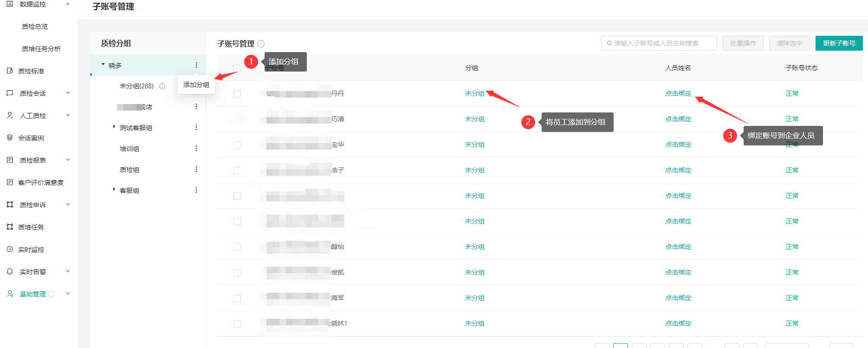This screenshot has height=348, width=868.
Task: Open the three-dot menu for 培训组
Action: [196, 148]
